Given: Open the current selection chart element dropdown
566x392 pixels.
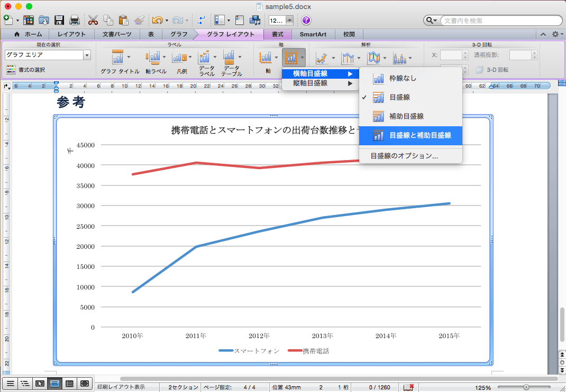Looking at the screenshot, I should pos(87,55).
